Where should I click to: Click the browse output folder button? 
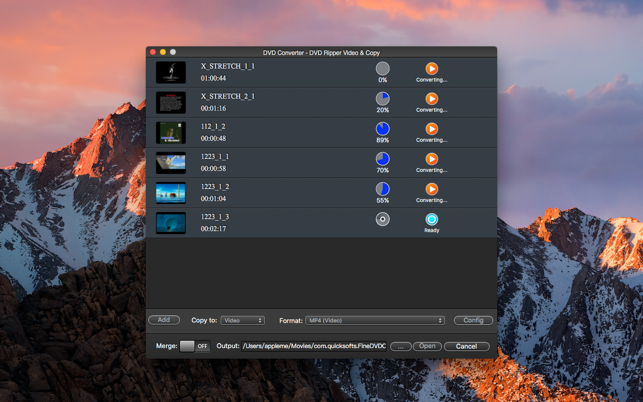click(401, 347)
